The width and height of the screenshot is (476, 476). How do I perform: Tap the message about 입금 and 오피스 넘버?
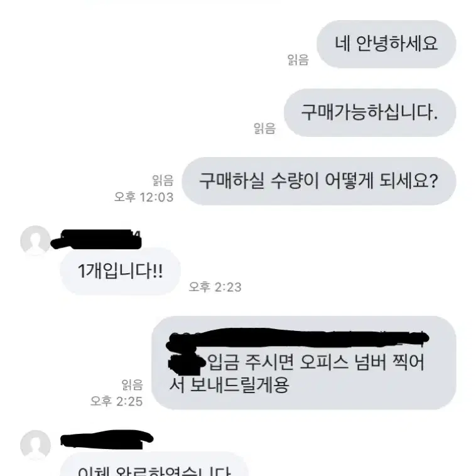click(303, 363)
